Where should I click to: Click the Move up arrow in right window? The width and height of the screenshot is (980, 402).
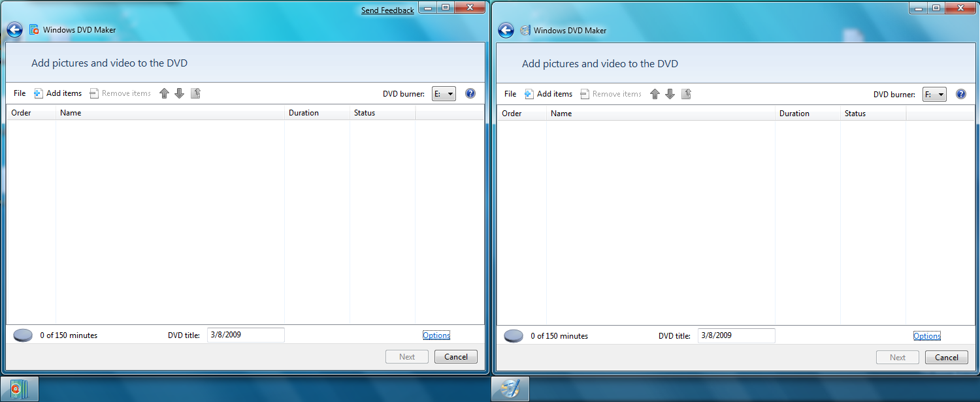(x=655, y=94)
